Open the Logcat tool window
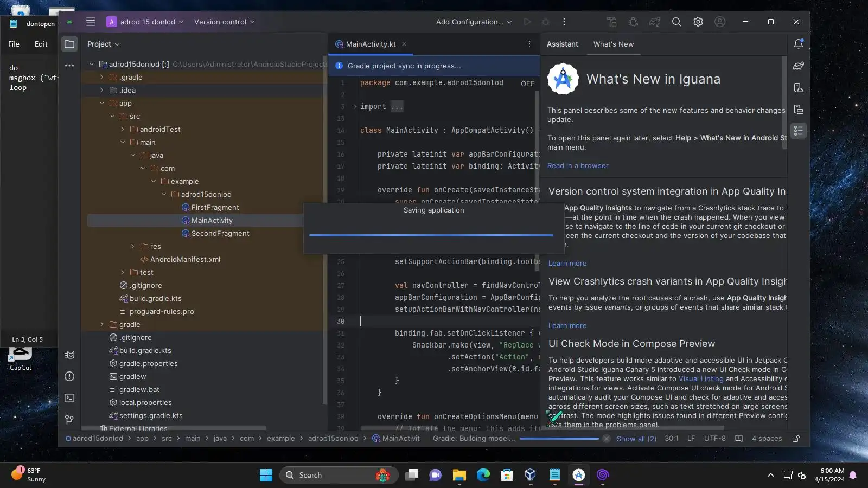Image resolution: width=868 pixels, height=488 pixels. coord(69,355)
